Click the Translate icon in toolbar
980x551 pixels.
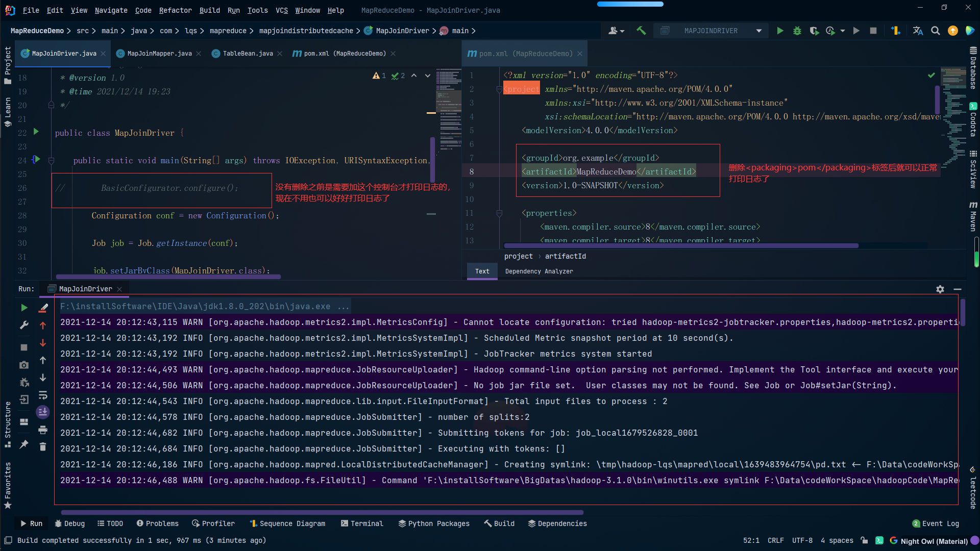click(918, 31)
